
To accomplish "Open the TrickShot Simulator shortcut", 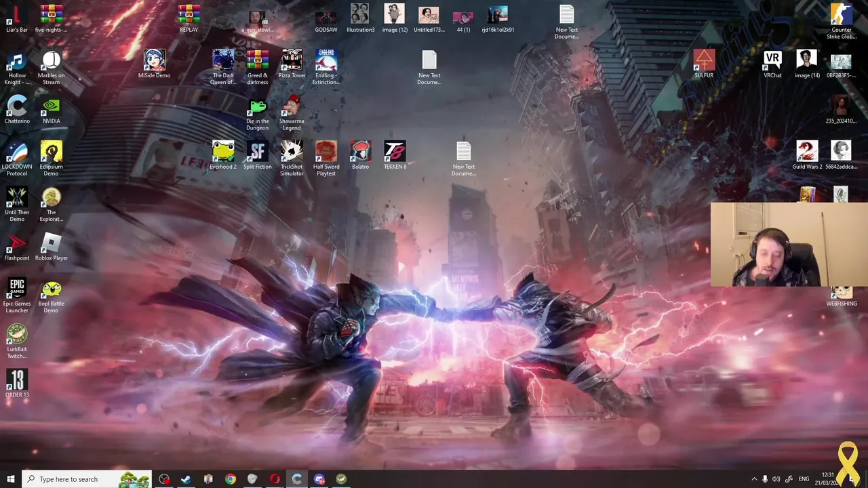I will tap(292, 158).
